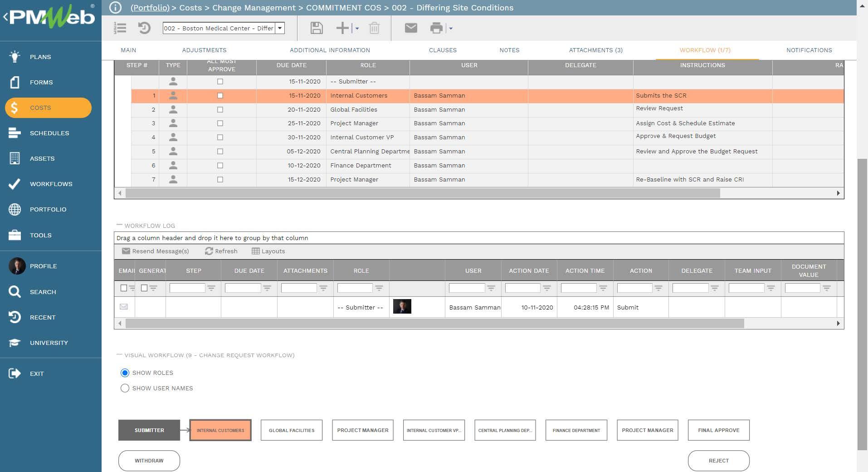Check All Must Approve for step 3 row
The height and width of the screenshot is (472, 868).
pyautogui.click(x=220, y=123)
